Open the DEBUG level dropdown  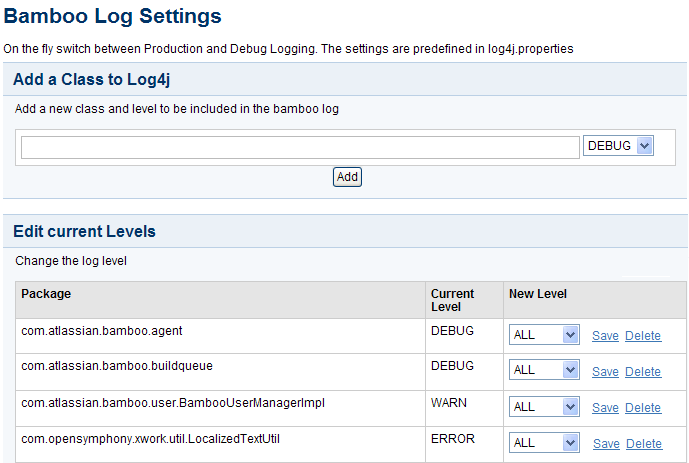pyautogui.click(x=618, y=146)
